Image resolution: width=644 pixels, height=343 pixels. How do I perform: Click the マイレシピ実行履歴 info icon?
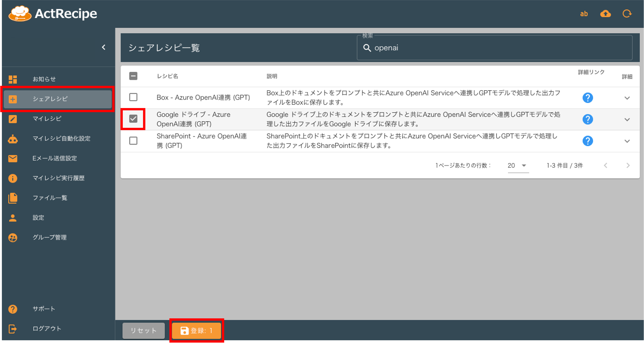tap(13, 178)
